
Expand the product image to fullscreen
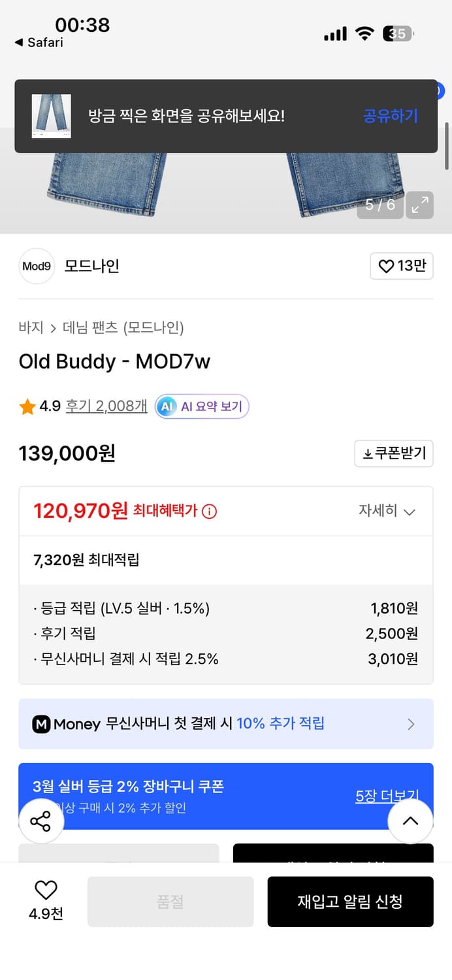[x=419, y=205]
